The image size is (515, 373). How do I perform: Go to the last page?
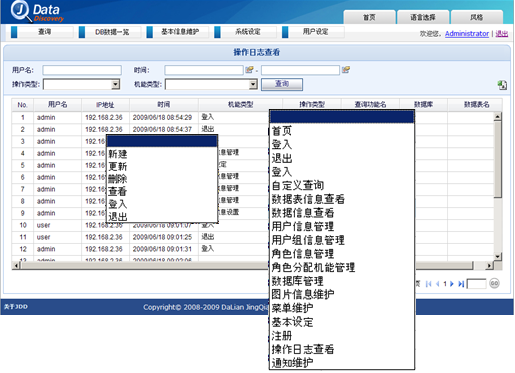461,284
